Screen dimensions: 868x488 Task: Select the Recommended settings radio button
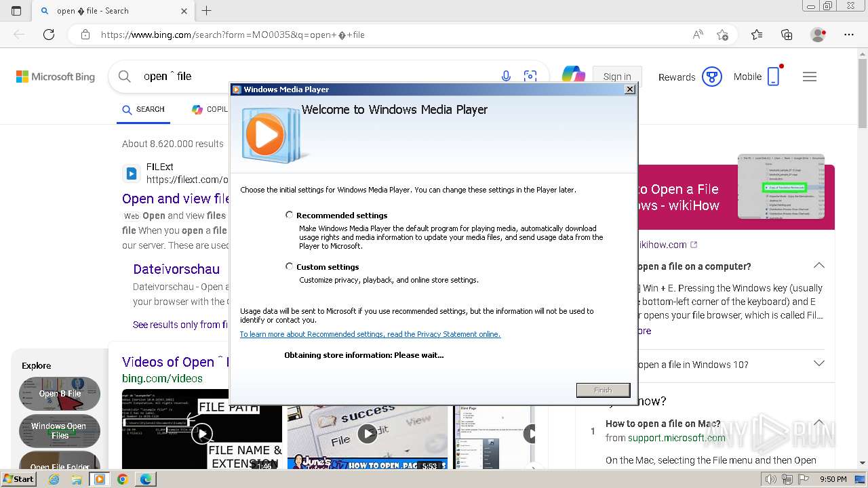[290, 215]
